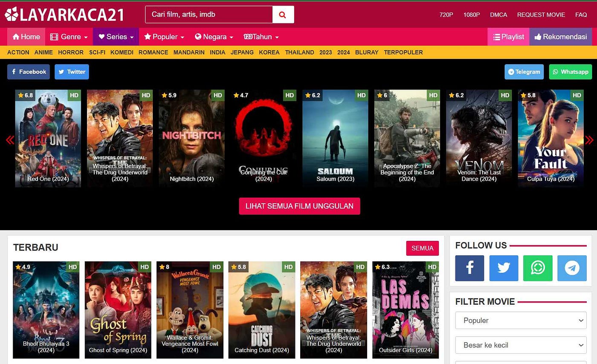
Task: Open Wallace & Gromit Vengeance Most Fowl poster
Action: click(x=190, y=310)
